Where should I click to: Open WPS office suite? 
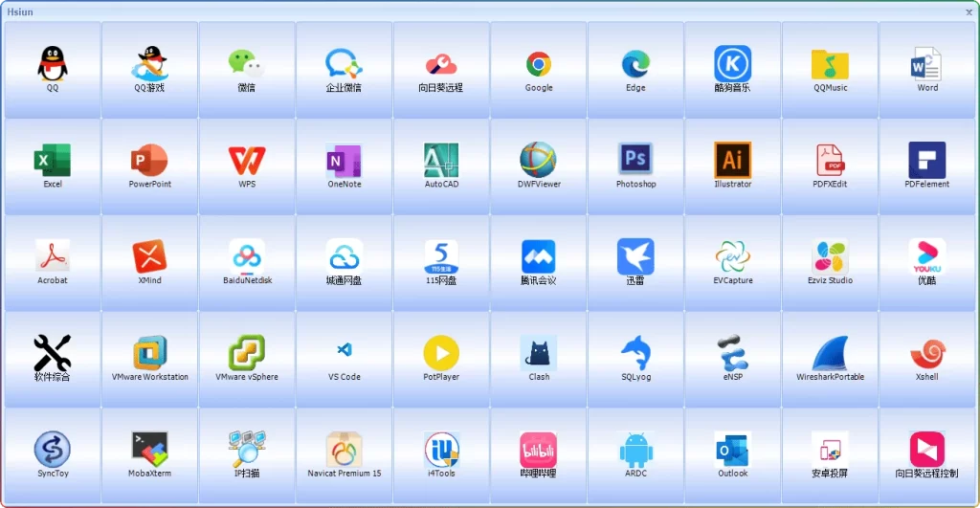tap(247, 166)
